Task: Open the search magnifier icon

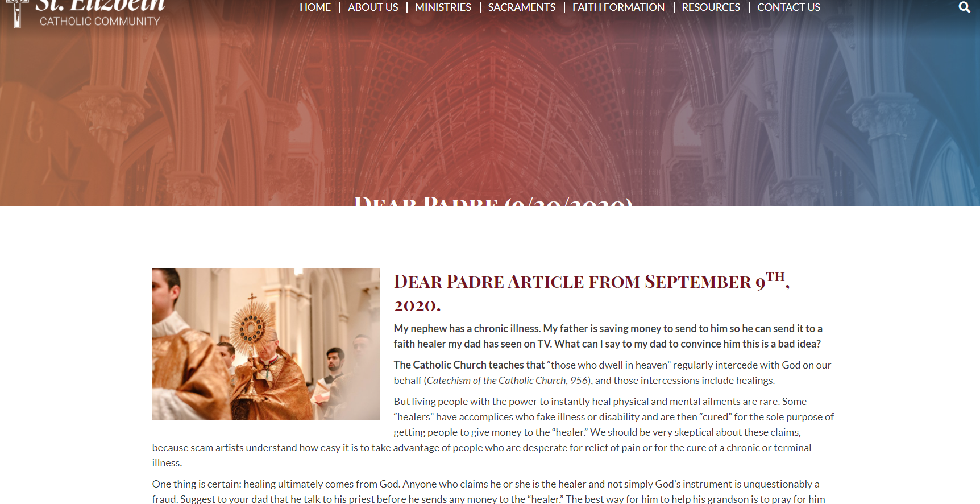Action: click(x=964, y=7)
